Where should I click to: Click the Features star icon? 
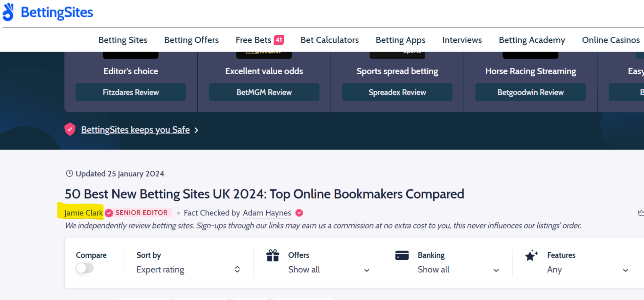click(x=531, y=256)
